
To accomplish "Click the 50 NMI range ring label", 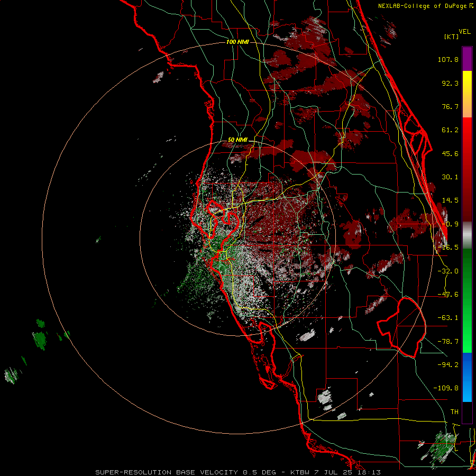I will (237, 140).
